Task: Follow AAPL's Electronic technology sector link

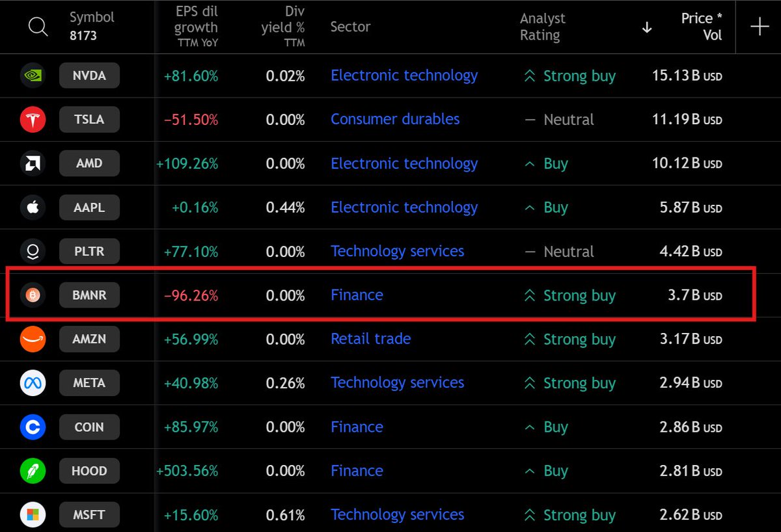Action: click(404, 207)
